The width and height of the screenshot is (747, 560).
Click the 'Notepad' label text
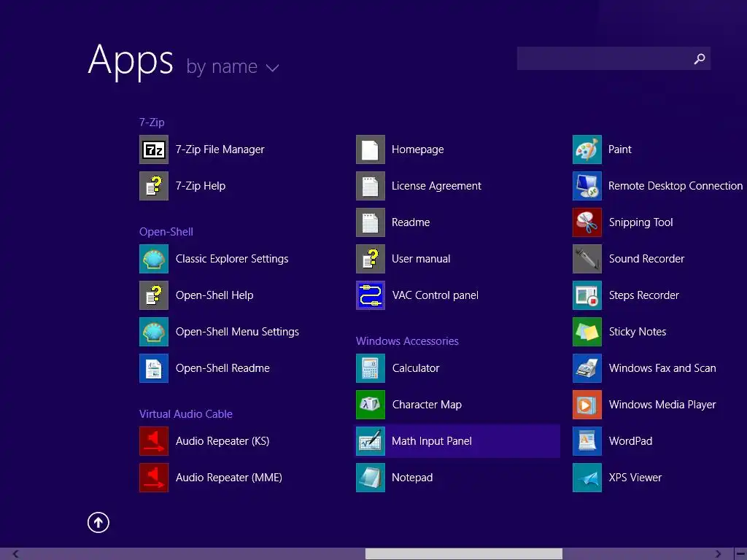click(412, 478)
